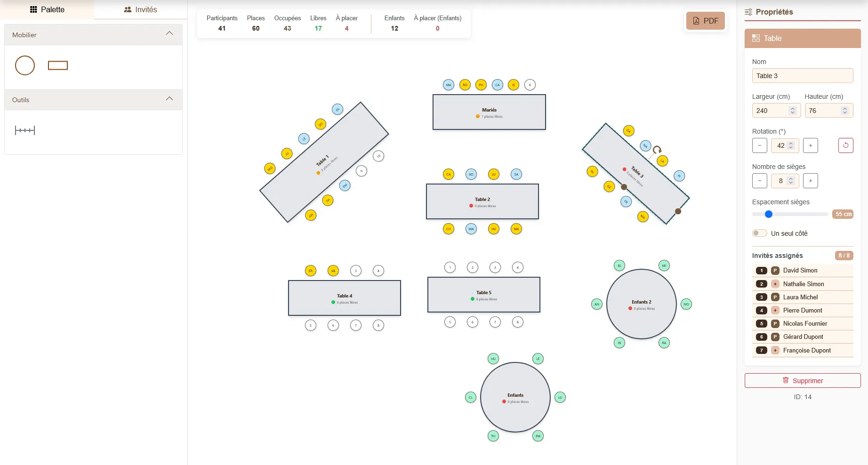Select the rectangular table shape in Mobilier

pos(57,65)
